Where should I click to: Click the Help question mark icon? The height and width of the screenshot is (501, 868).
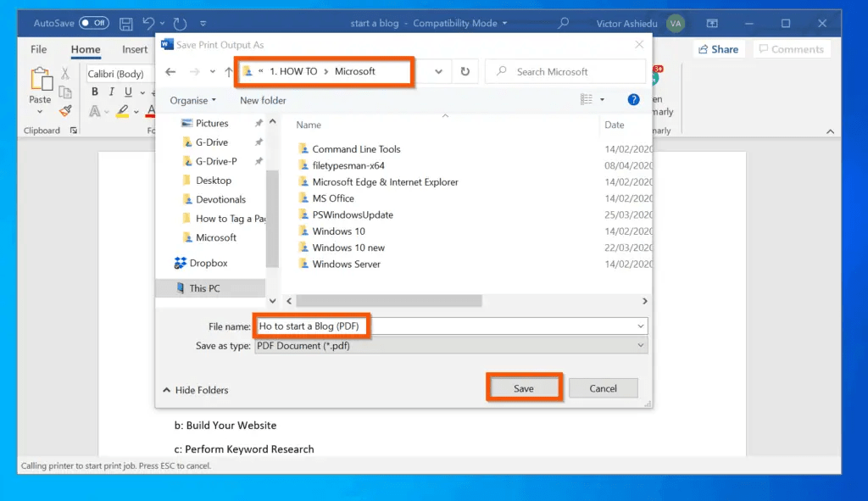632,99
